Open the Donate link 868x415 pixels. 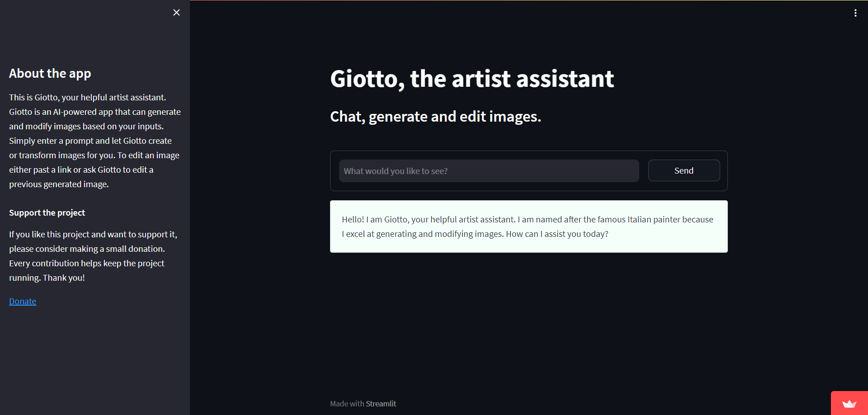point(22,301)
